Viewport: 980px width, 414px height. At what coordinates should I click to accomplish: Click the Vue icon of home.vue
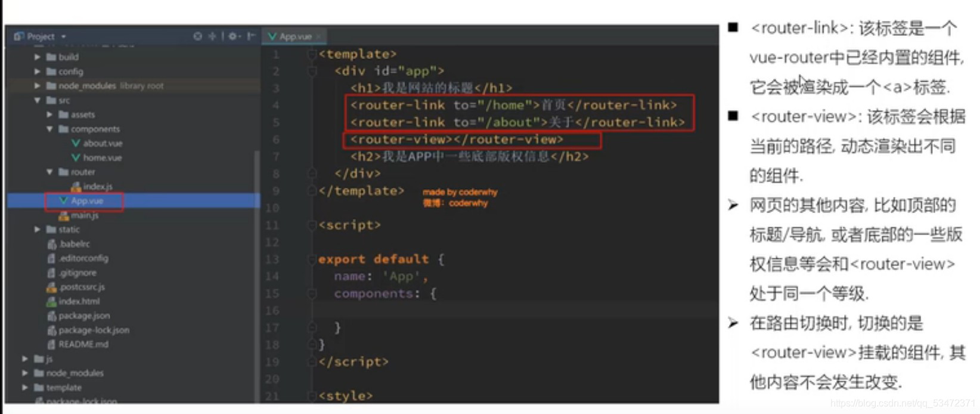pyautogui.click(x=76, y=157)
